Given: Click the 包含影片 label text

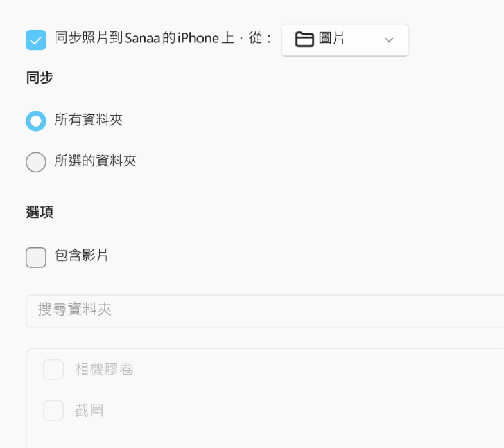Looking at the screenshot, I should click(x=82, y=255).
